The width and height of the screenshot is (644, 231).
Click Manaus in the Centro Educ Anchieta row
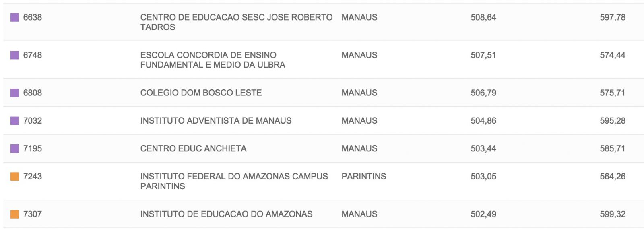pos(359,148)
